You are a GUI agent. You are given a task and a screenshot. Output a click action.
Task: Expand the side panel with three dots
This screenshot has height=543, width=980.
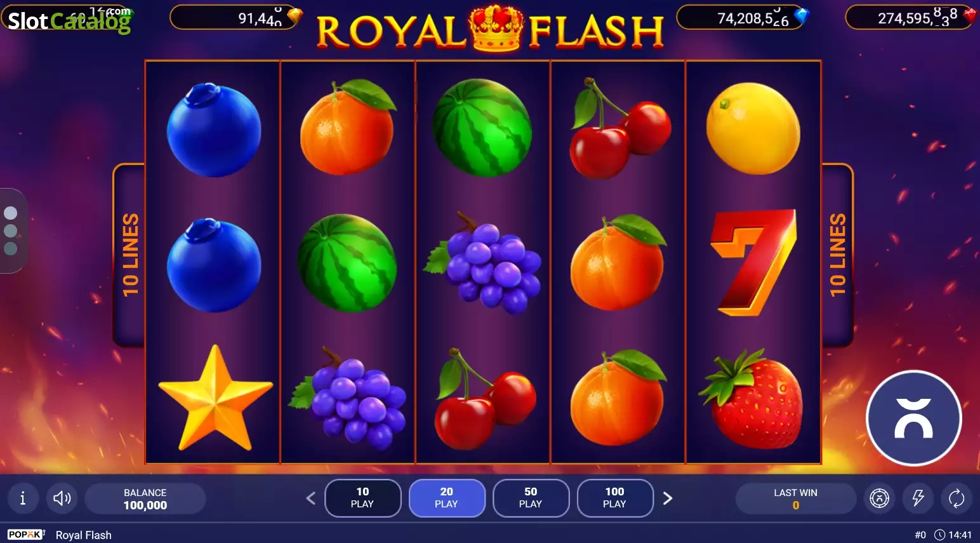click(x=11, y=231)
